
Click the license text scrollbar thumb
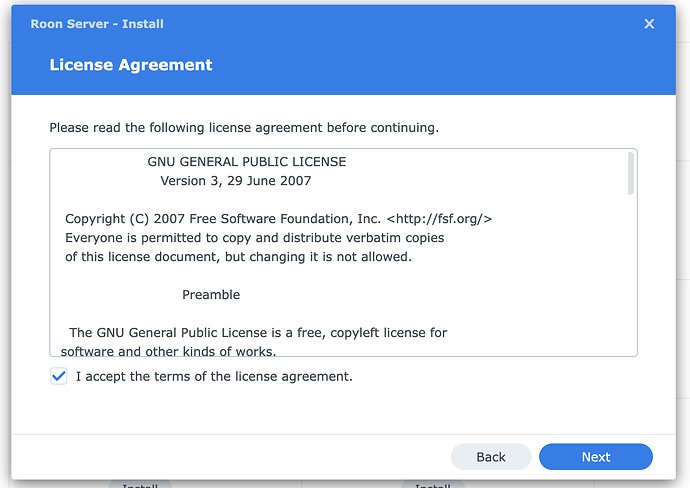[631, 173]
